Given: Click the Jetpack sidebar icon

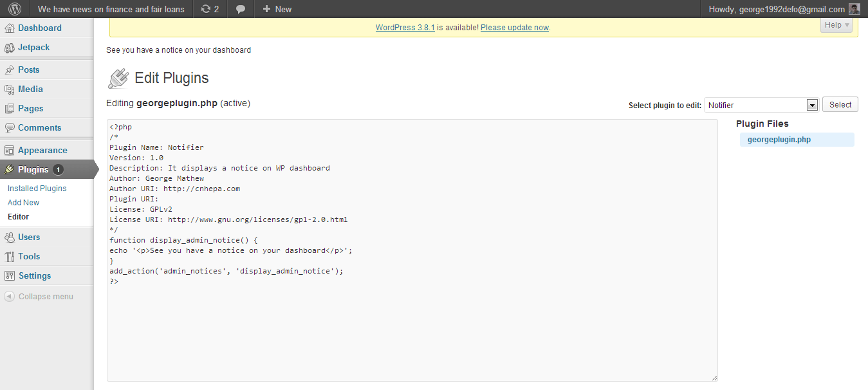Looking at the screenshot, I should 10,47.
